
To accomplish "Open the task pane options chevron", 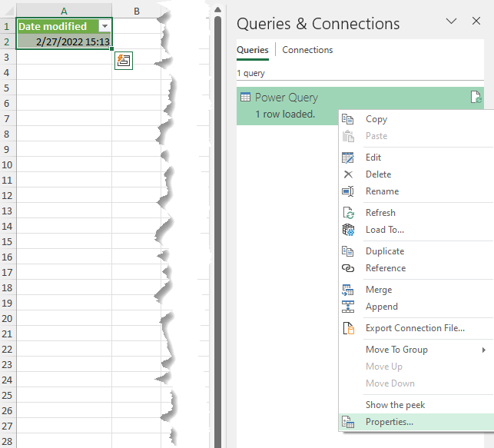I will point(452,22).
